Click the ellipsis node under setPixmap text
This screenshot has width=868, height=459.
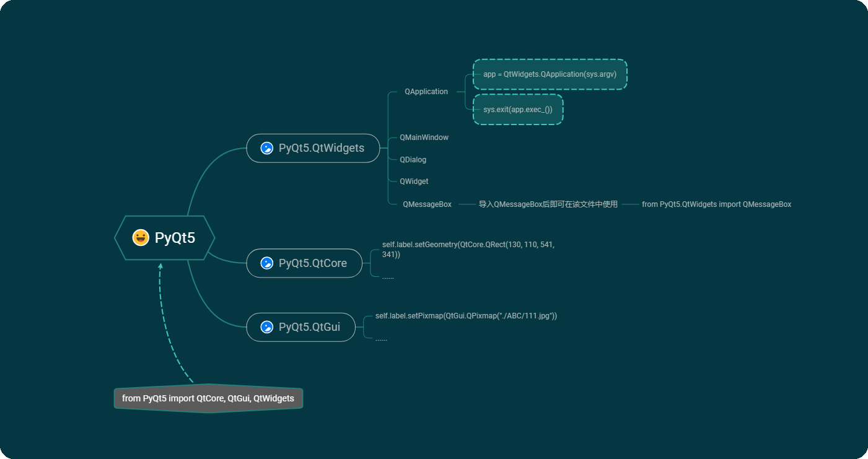coord(381,339)
